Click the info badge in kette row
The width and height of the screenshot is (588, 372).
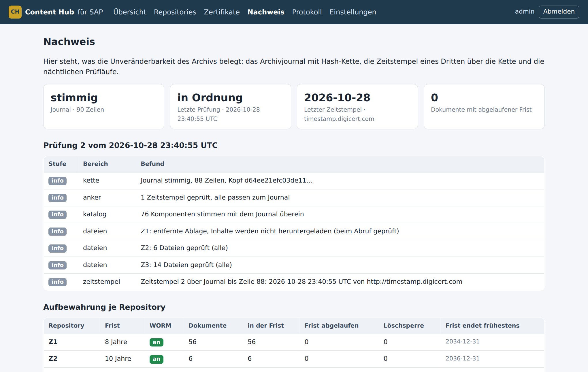click(57, 181)
